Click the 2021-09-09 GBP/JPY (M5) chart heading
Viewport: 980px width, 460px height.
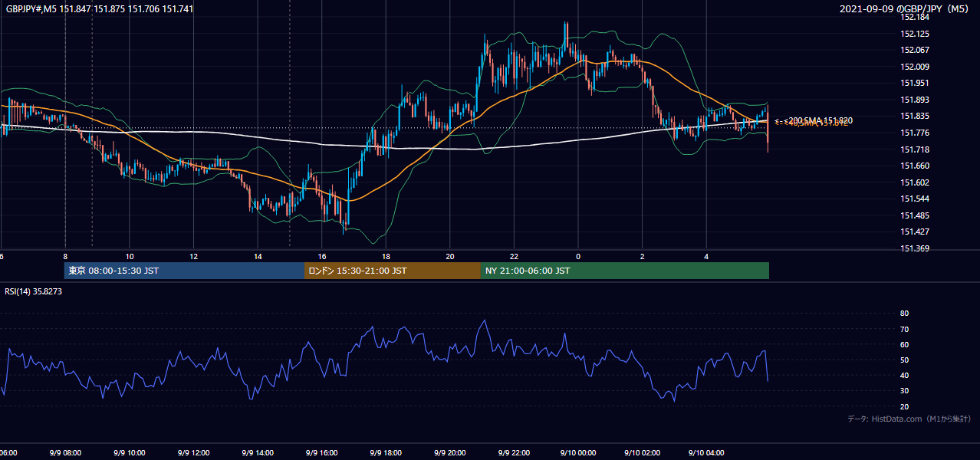(x=905, y=8)
